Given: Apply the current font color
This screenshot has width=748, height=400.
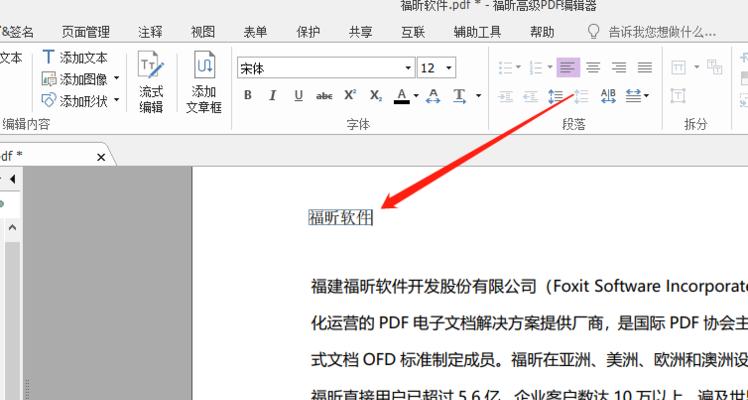Looking at the screenshot, I should click(x=402, y=96).
